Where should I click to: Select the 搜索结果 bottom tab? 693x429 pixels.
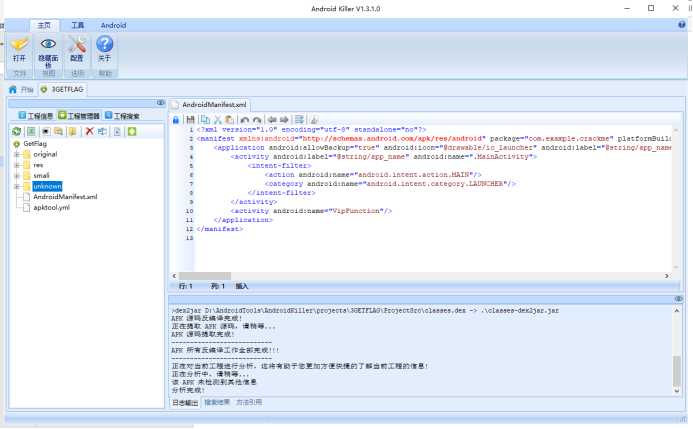(217, 402)
